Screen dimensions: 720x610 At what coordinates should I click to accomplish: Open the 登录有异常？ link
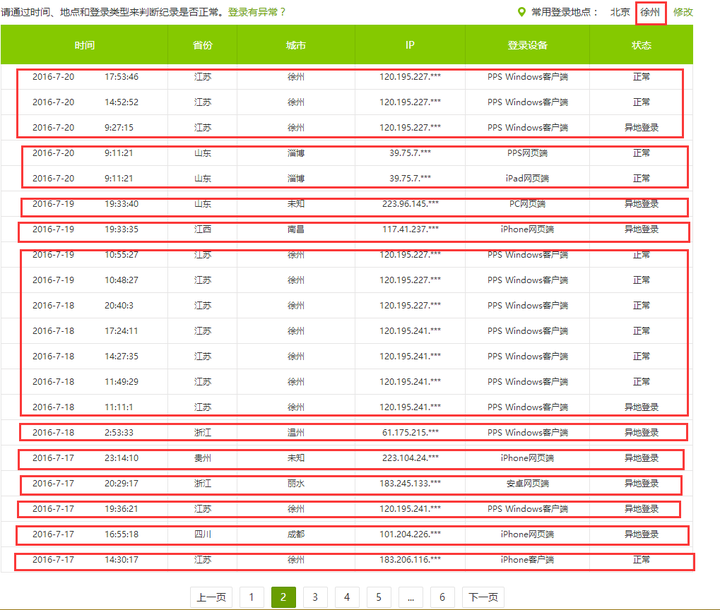(x=257, y=12)
